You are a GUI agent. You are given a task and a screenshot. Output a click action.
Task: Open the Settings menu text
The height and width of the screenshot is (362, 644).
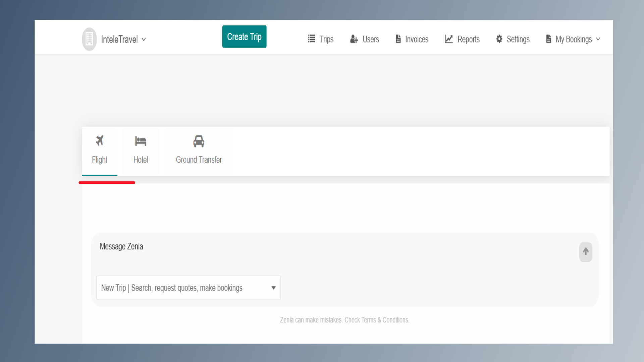click(518, 39)
